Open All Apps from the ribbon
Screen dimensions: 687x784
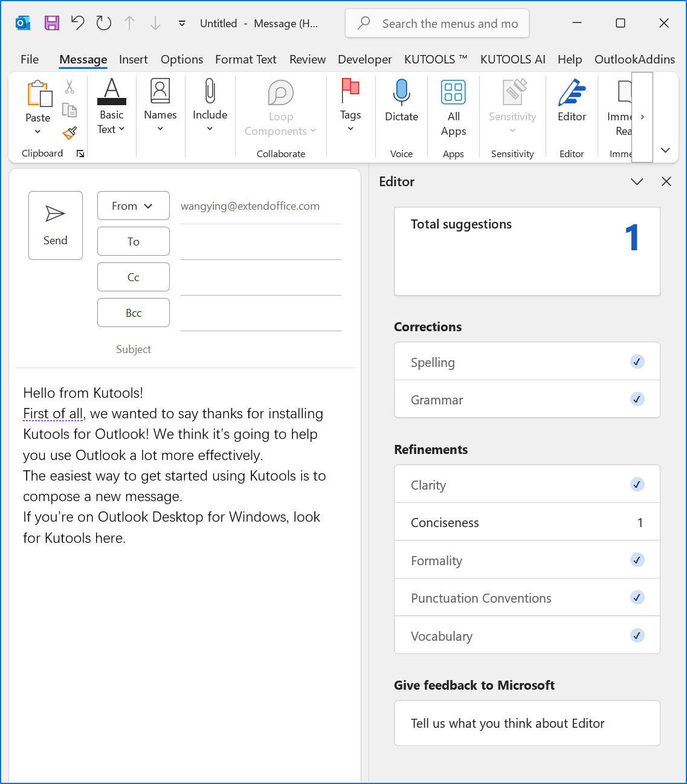453,108
